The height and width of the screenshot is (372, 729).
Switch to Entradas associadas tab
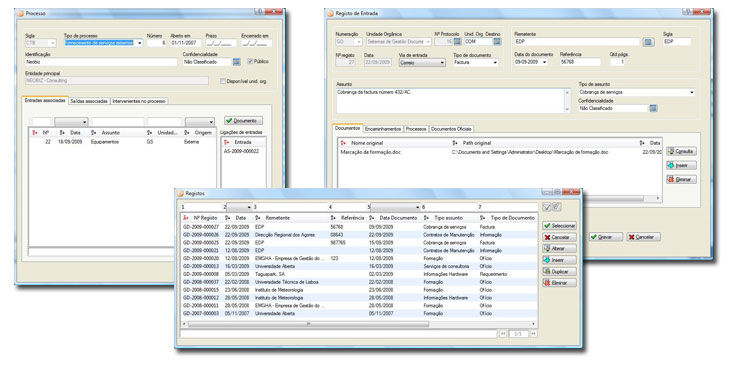[x=45, y=100]
